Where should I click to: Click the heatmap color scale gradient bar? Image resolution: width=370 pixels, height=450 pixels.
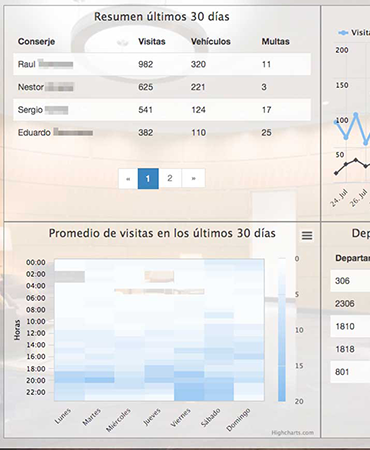tap(282, 330)
